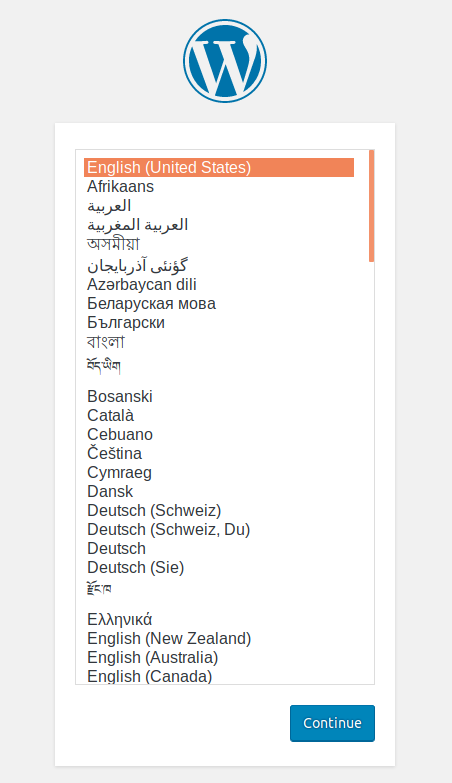This screenshot has width=452, height=783.
Task: Click the Continue button
Action: [332, 723]
